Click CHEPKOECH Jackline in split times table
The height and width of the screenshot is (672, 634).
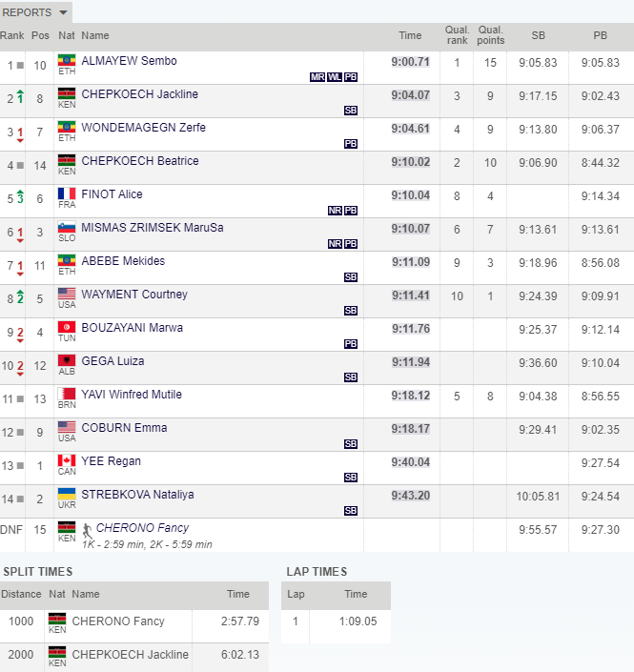coord(131,655)
